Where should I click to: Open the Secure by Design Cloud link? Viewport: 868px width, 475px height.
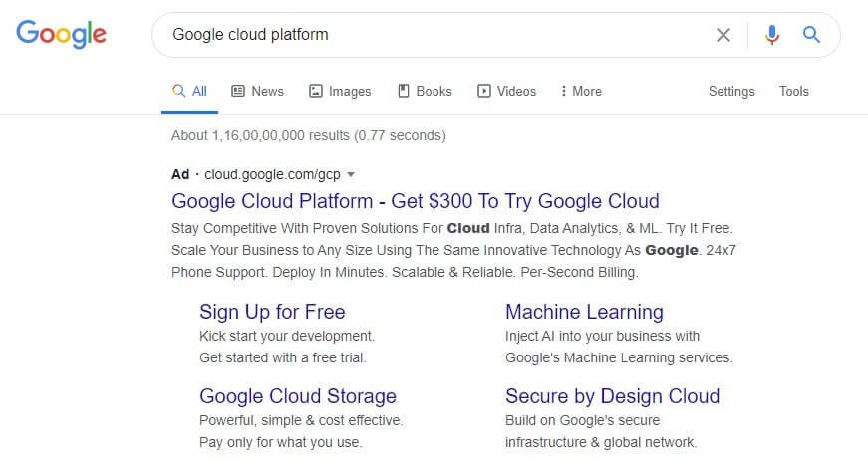612,396
